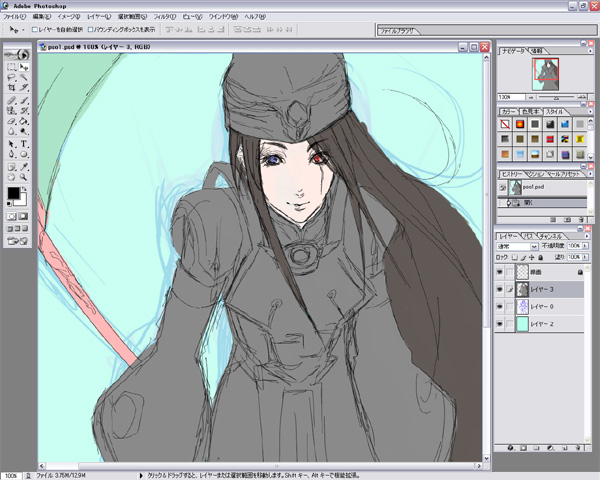Viewport: 600px width, 480px height.
Task: Click Jump to ImageReady icon
Action: [17, 241]
